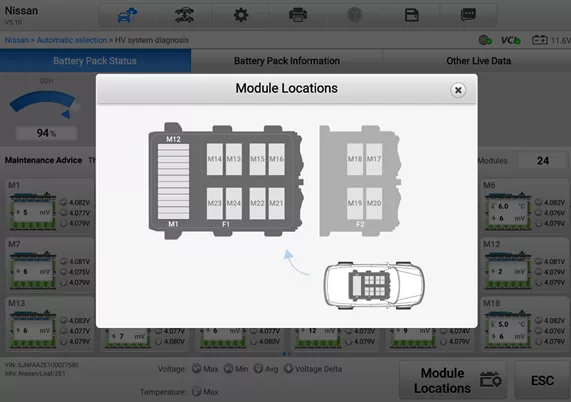
Task: Select the M18 module card
Action: [x=525, y=324]
